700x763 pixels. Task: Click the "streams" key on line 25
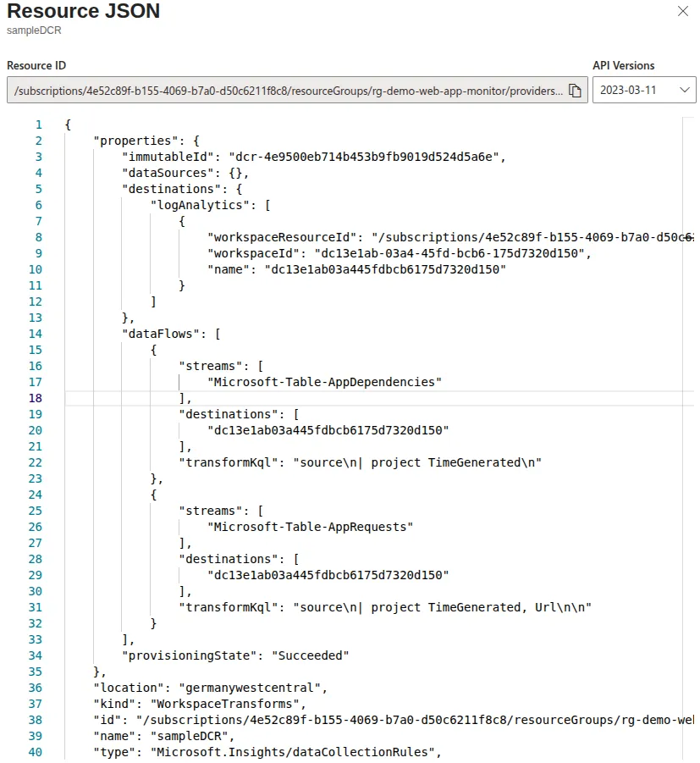tap(210, 511)
